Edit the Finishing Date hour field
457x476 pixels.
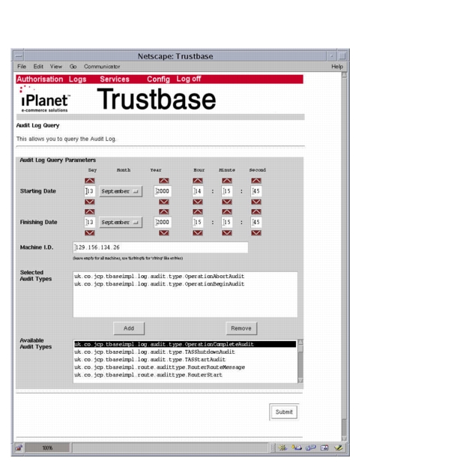(198, 222)
